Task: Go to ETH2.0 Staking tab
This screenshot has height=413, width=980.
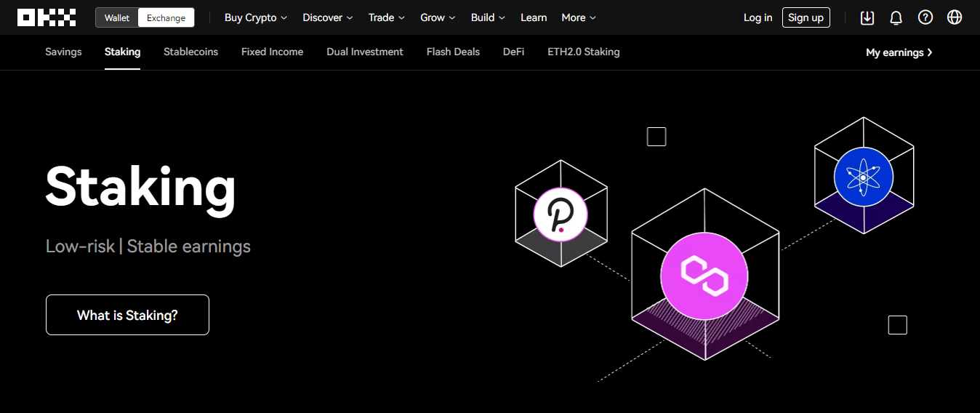Action: (x=584, y=52)
